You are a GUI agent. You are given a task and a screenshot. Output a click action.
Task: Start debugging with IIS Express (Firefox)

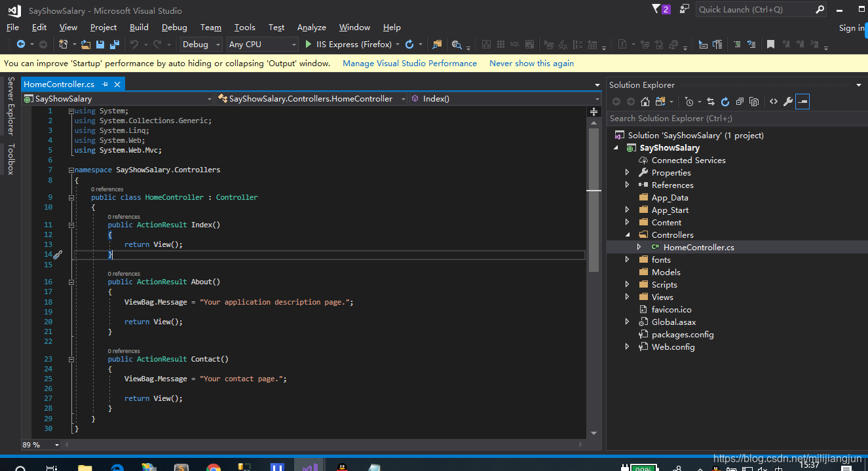[348, 45]
